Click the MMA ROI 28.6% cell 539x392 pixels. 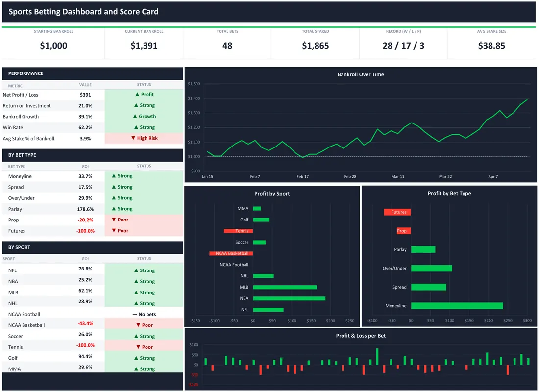(85, 367)
